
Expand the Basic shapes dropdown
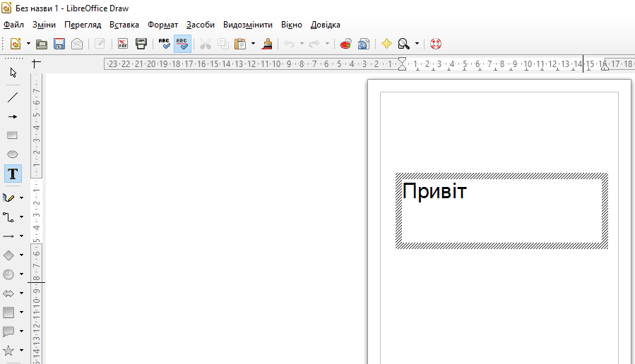pyautogui.click(x=21, y=255)
